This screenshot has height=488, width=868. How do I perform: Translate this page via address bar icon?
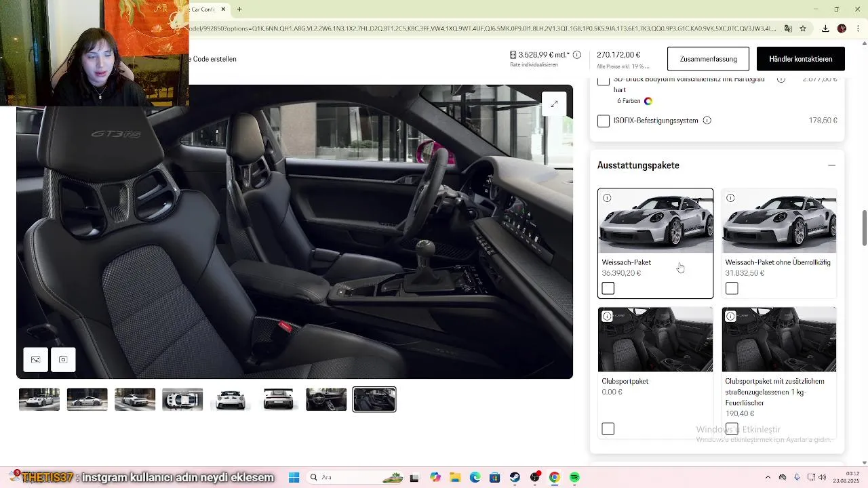tap(788, 28)
